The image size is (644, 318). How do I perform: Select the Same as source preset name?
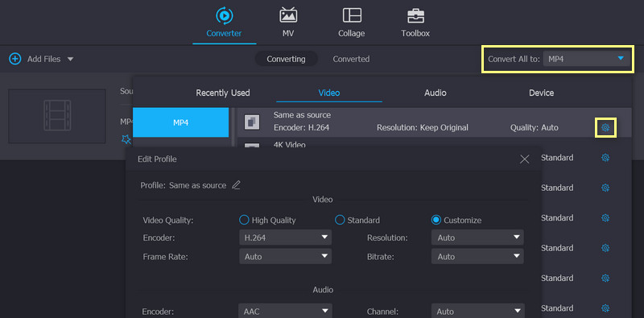302,115
